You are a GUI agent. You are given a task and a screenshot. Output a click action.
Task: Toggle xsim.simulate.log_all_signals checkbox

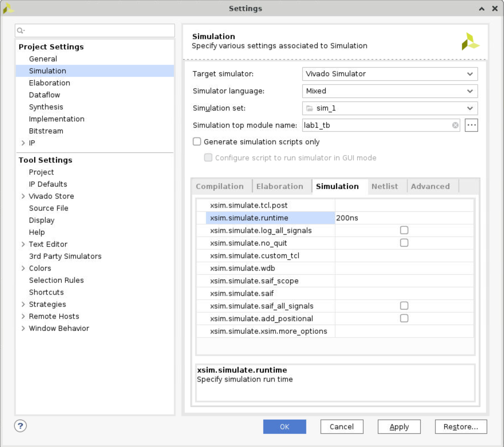click(404, 230)
